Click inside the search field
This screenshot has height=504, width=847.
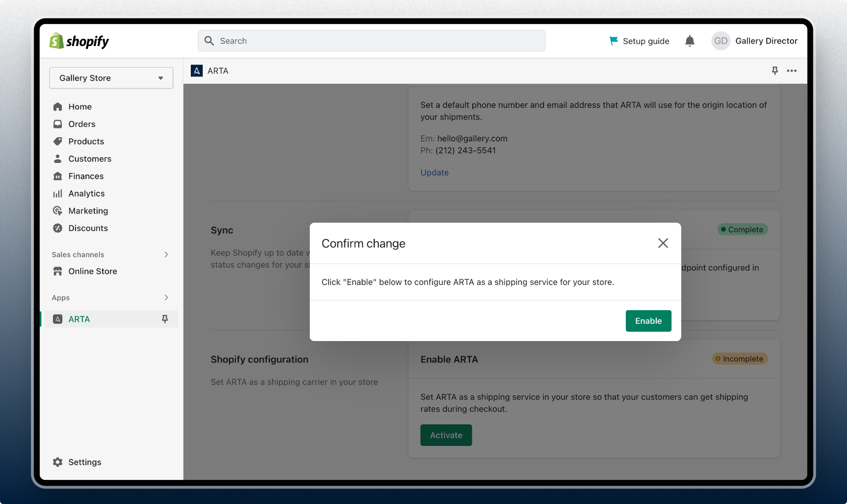[372, 40]
